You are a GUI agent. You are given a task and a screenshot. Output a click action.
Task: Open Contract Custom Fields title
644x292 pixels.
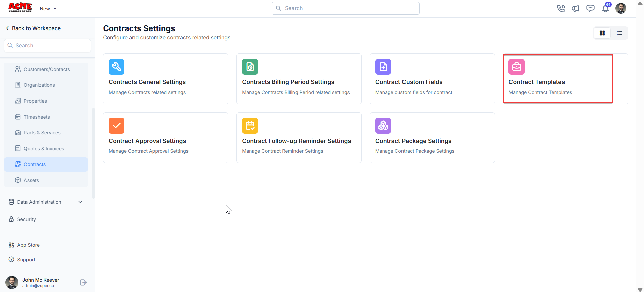tap(409, 82)
